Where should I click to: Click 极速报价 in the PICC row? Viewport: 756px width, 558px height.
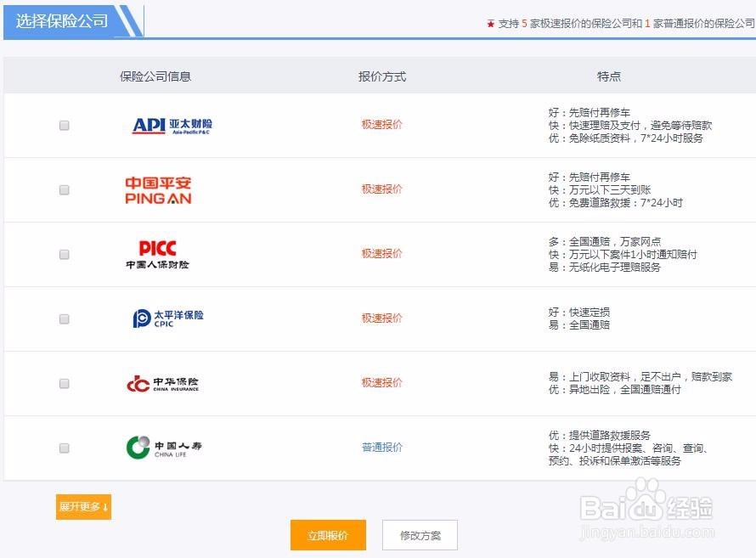(x=382, y=253)
